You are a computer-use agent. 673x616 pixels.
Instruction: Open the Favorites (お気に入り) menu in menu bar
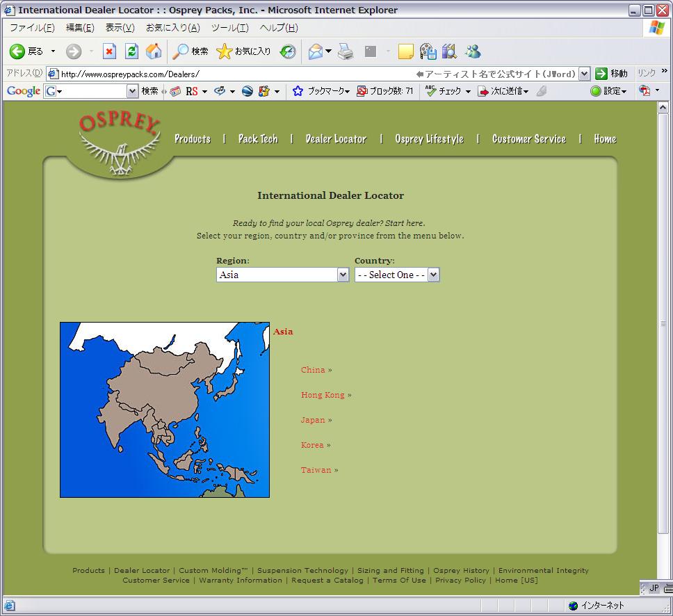click(x=173, y=28)
